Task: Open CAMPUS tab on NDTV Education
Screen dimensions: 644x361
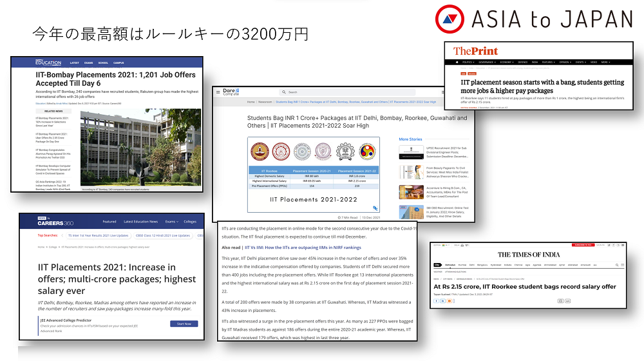Action: (118, 63)
